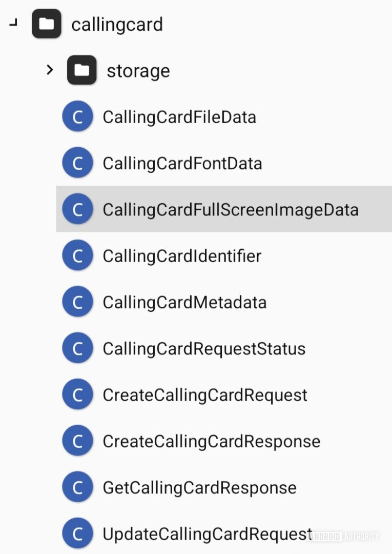Open the UpdateCallingCardRequest class
392x554 pixels.
tap(207, 532)
